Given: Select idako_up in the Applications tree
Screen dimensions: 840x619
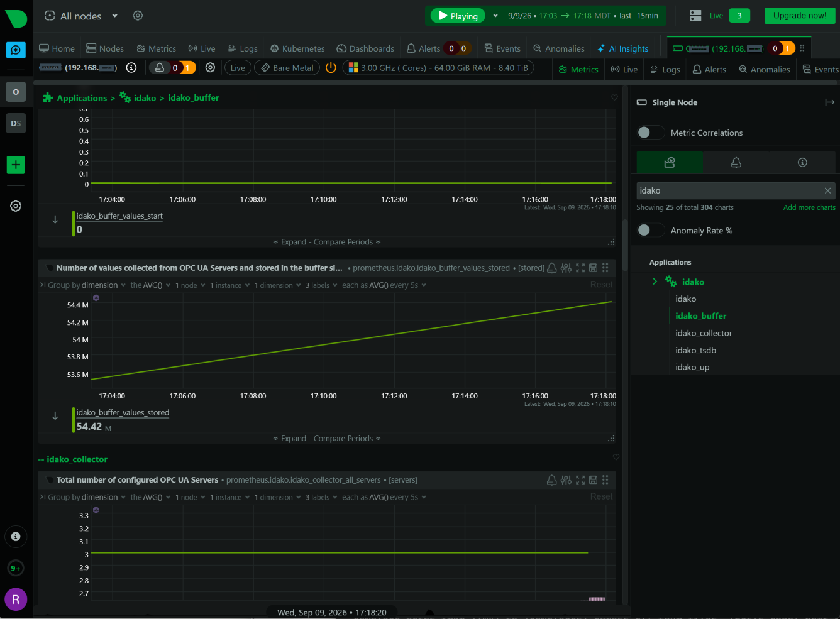Looking at the screenshot, I should pos(692,367).
